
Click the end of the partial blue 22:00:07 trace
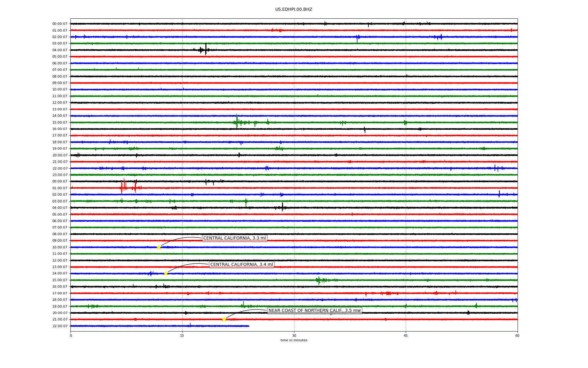(x=249, y=326)
